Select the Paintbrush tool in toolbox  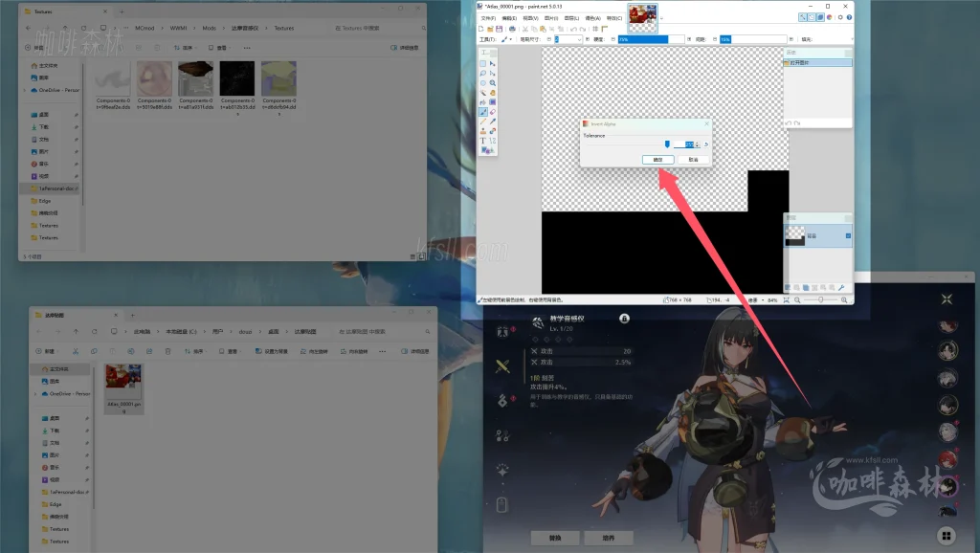pyautogui.click(x=484, y=112)
